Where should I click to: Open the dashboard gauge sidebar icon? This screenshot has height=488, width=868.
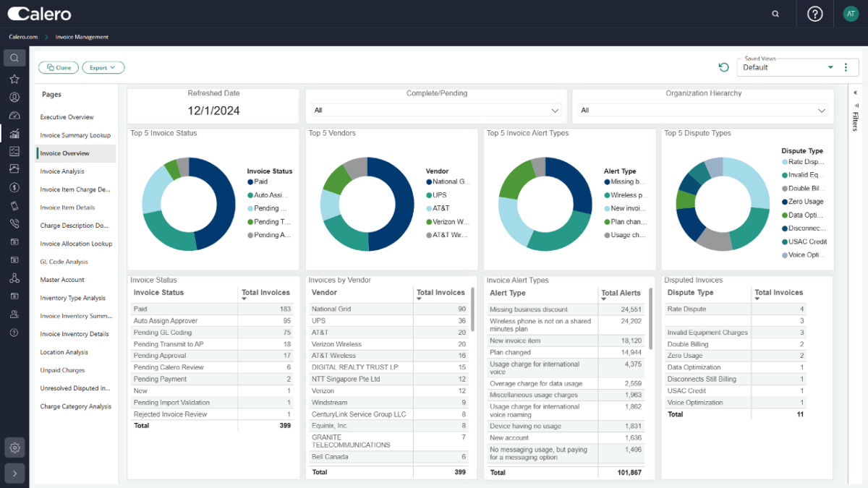(x=14, y=115)
